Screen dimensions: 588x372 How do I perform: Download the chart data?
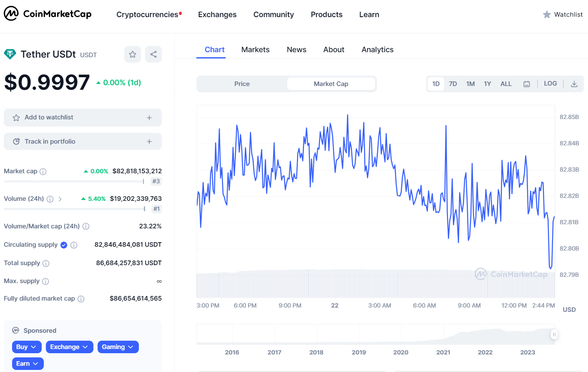(574, 84)
